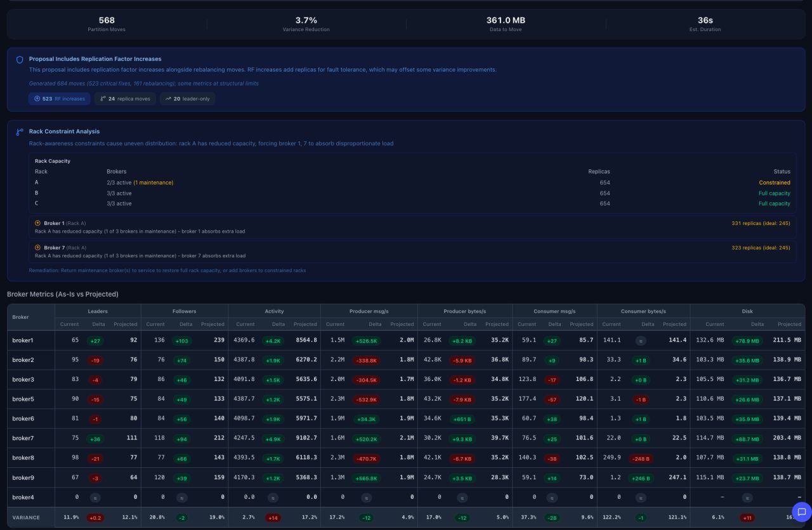The width and height of the screenshot is (812, 530).
Task: Click the shield icon beside the replication factor proposal title
Action: [x=20, y=59]
